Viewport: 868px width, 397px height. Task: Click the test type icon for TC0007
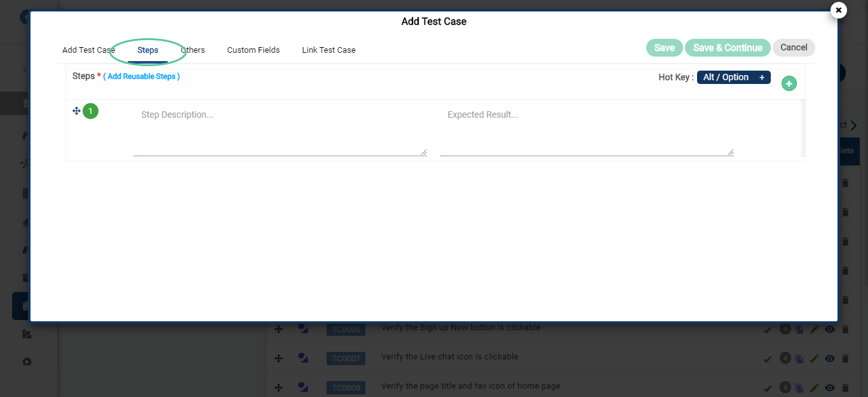coord(303,358)
